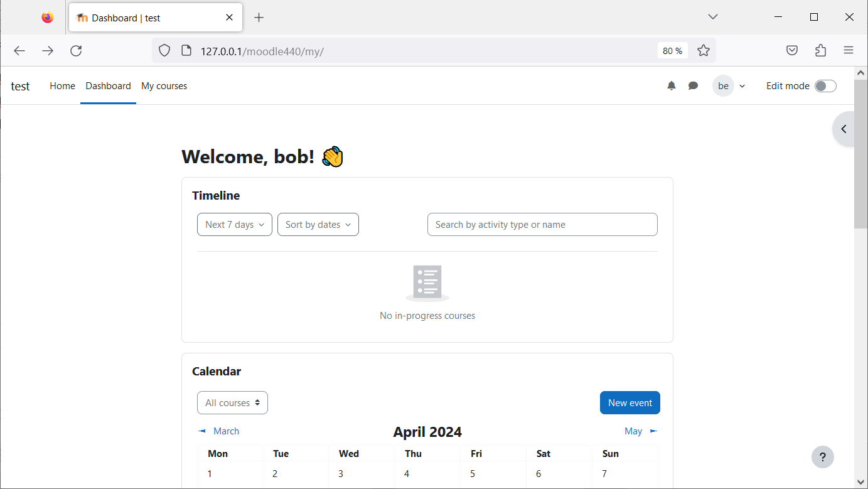Click the vertical page scrollbar thumb
868x489 pixels.
pyautogui.click(x=861, y=154)
